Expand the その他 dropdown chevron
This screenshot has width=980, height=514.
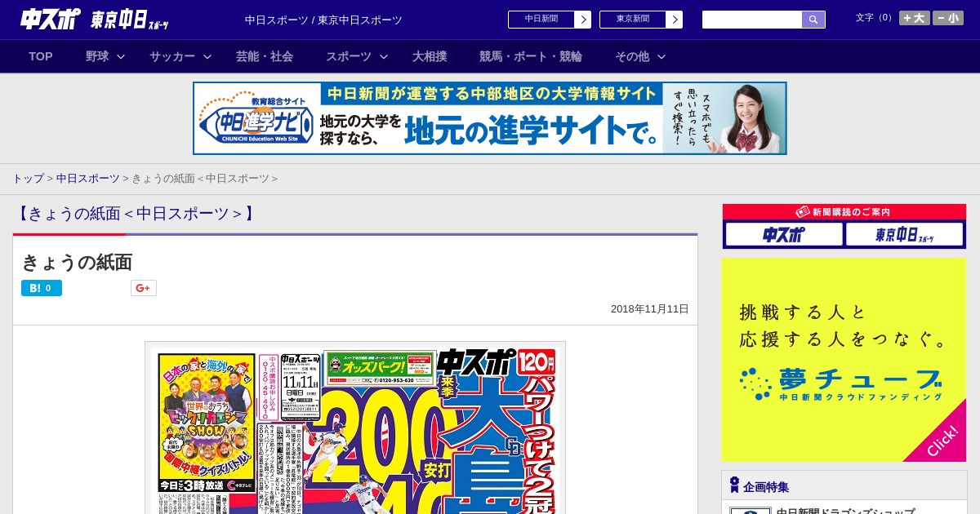click(x=661, y=56)
